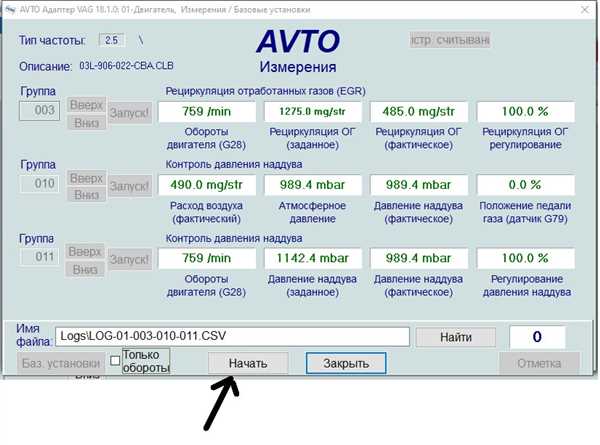Click the Начать button
The image size is (600, 445).
(248, 363)
